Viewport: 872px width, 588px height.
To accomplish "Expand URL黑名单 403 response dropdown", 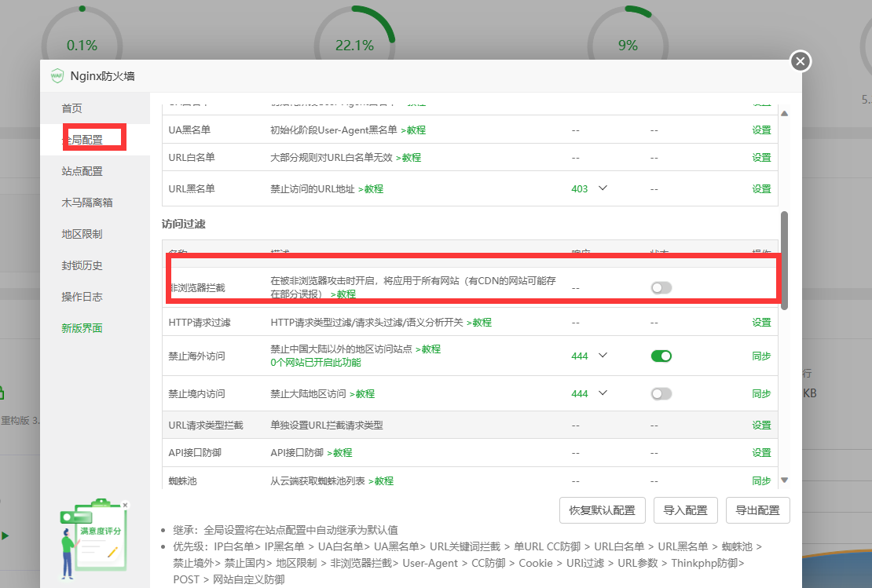I will (x=603, y=188).
